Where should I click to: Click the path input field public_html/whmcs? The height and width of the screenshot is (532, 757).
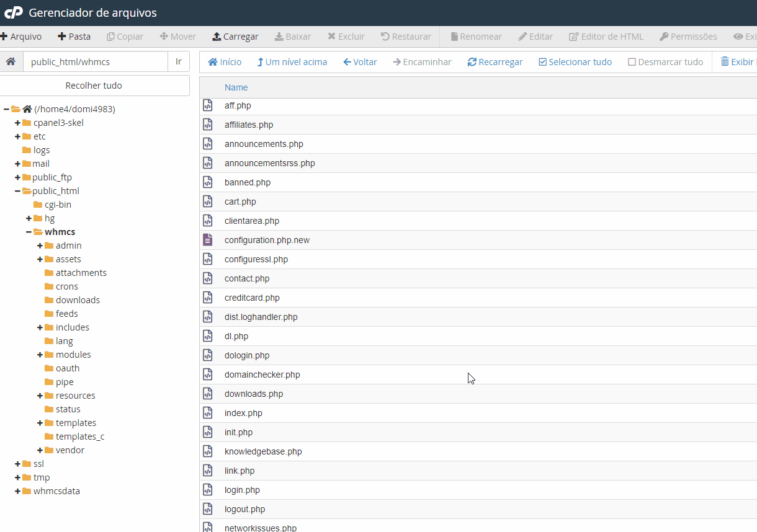95,61
